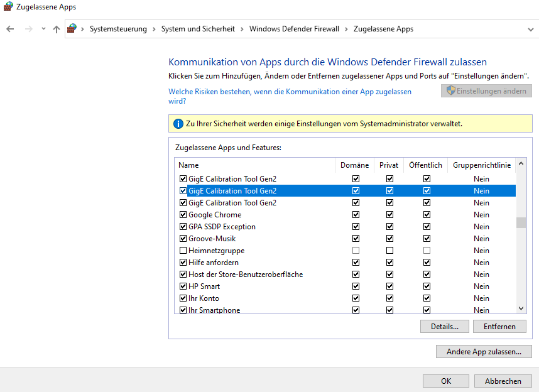Click the Forward navigation arrow
This screenshot has width=539, height=392.
click(28, 29)
